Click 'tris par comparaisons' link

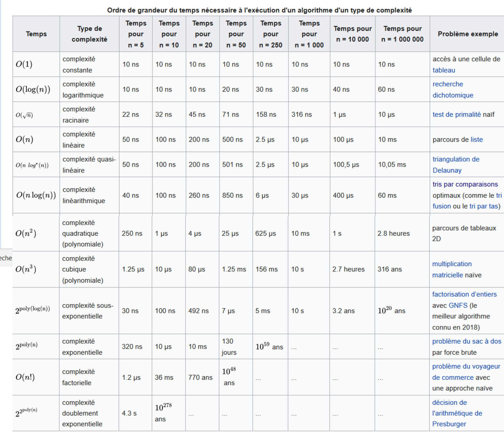pos(465,184)
